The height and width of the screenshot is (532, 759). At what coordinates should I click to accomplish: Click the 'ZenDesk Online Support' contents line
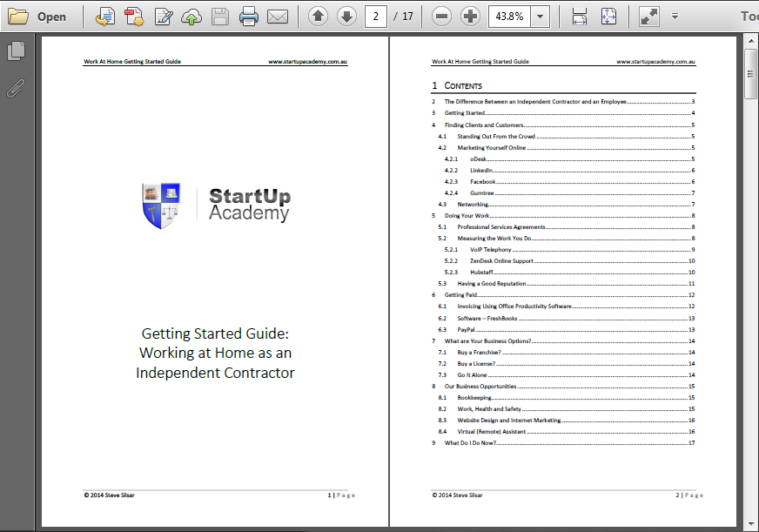[x=570, y=261]
